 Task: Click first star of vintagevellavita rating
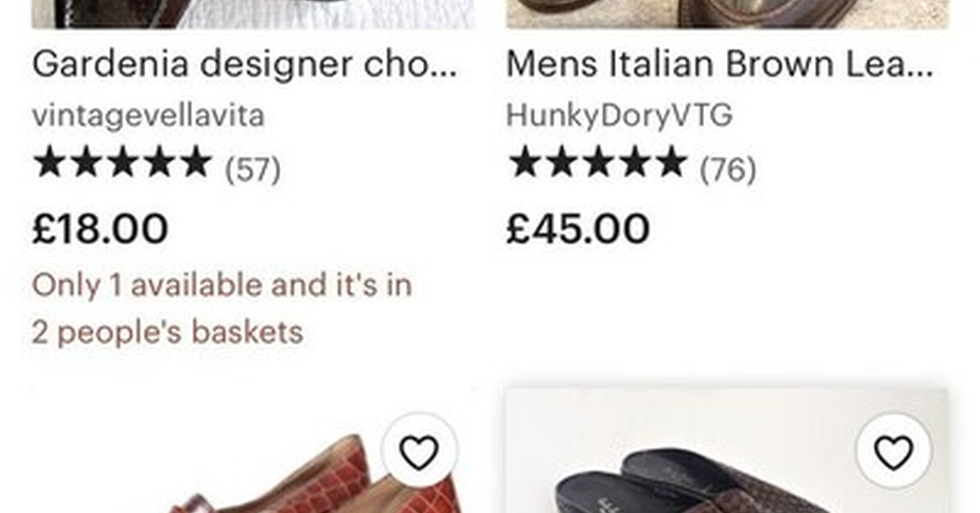pyautogui.click(x=50, y=162)
